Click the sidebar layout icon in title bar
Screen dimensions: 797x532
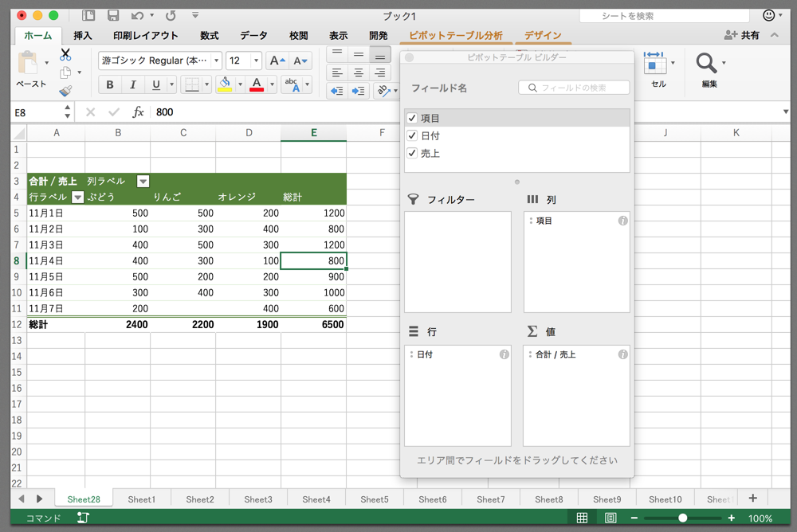pyautogui.click(x=88, y=15)
